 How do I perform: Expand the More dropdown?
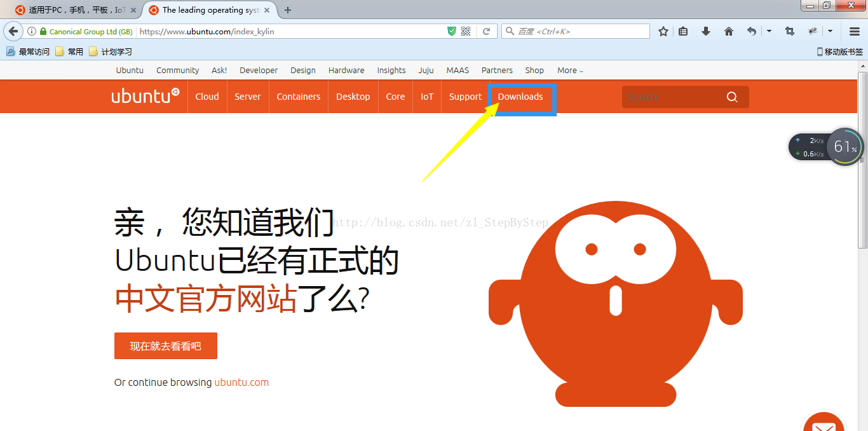pyautogui.click(x=570, y=70)
